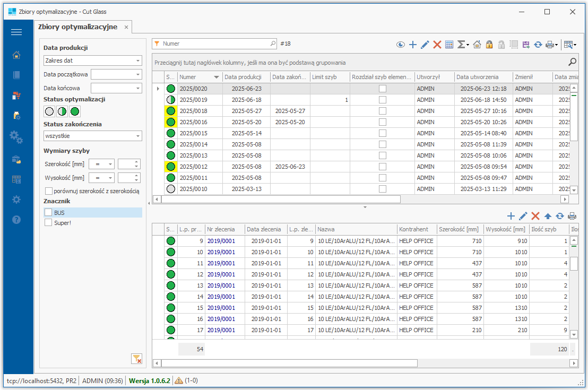Enable 'porównuj szerokość z szerokością' checkbox
The width and height of the screenshot is (588, 390).
[48, 191]
